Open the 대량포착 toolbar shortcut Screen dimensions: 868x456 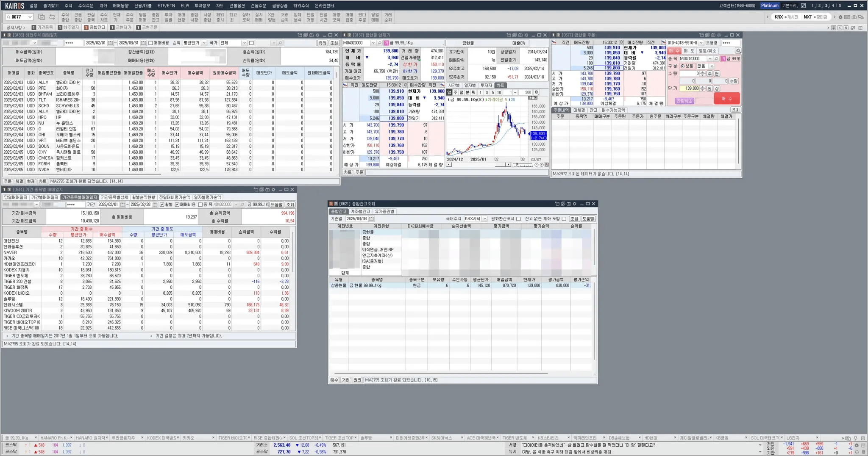(x=337, y=17)
